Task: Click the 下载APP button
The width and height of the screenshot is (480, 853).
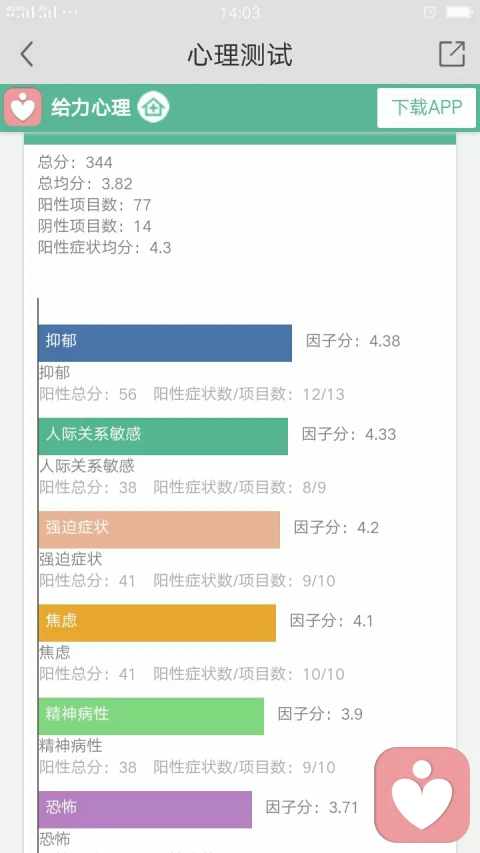Action: click(427, 108)
